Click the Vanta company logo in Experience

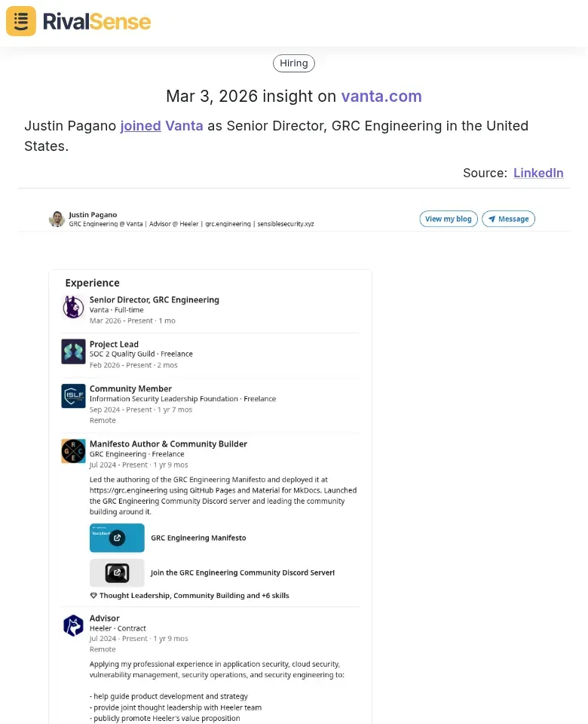coord(73,308)
